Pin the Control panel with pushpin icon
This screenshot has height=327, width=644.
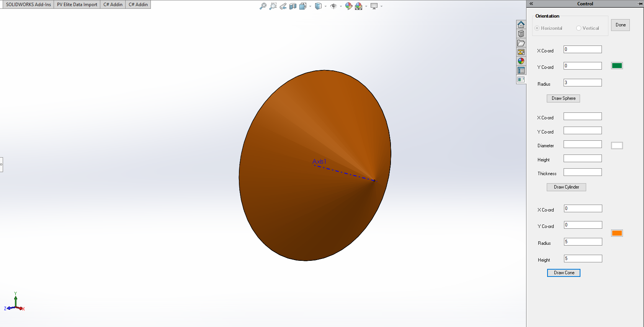pyautogui.click(x=640, y=4)
